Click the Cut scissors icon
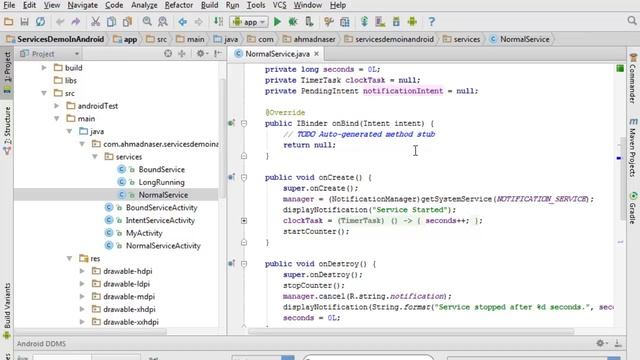This screenshot has height=360, width=640. coord(96,22)
